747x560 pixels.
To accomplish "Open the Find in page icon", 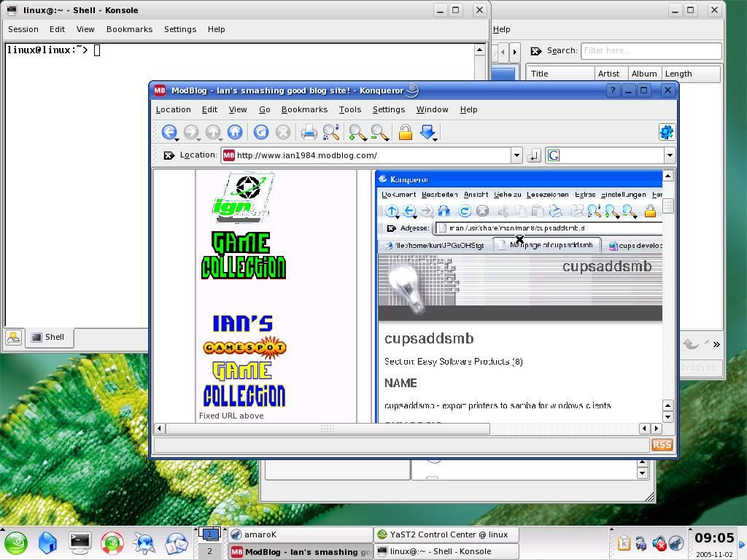I will pos(330,132).
